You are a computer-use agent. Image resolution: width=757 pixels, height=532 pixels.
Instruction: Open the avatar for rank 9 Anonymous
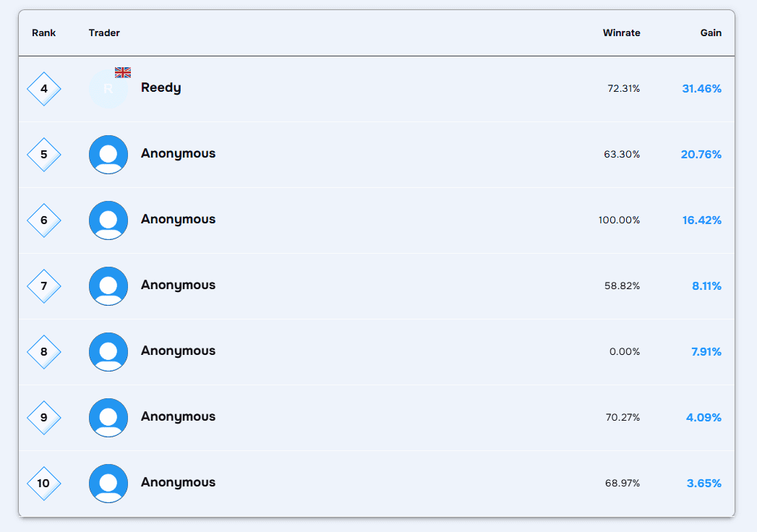108,417
